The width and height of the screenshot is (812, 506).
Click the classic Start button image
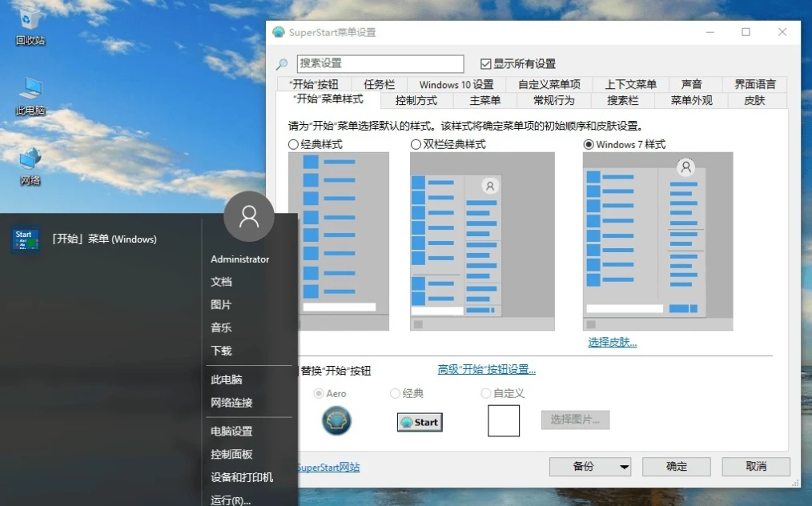(x=420, y=422)
